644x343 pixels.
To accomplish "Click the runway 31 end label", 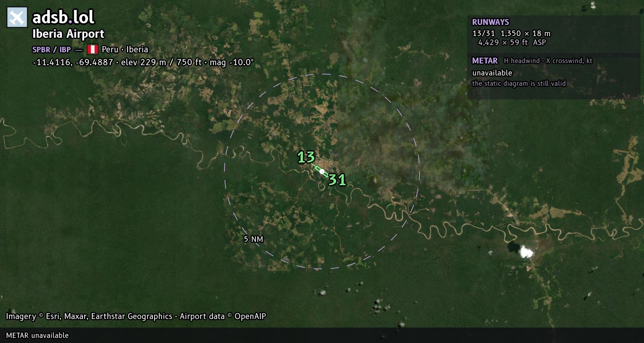I will [337, 180].
